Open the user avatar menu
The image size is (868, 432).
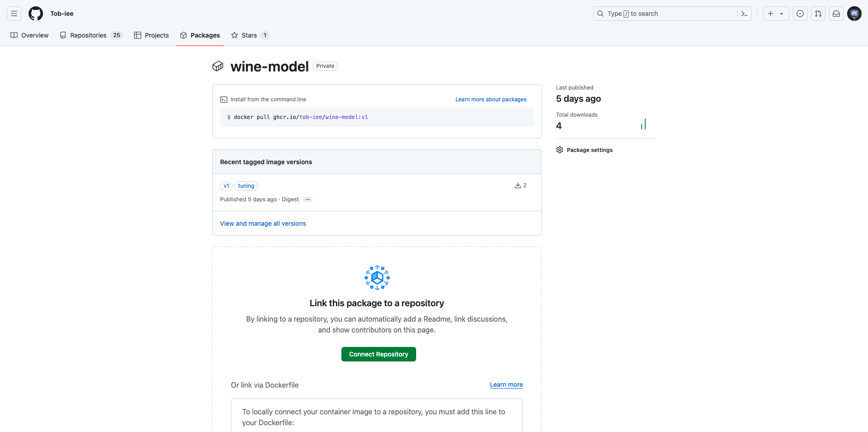click(x=854, y=14)
